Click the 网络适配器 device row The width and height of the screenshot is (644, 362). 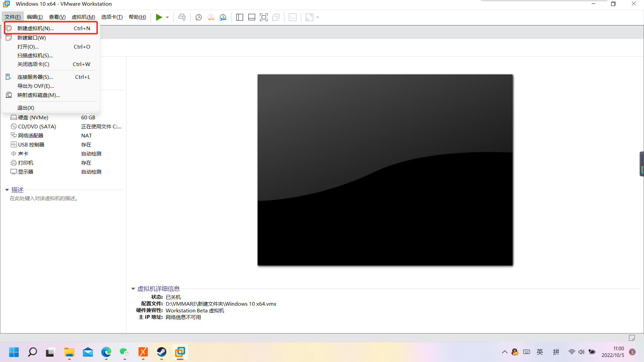[66, 135]
